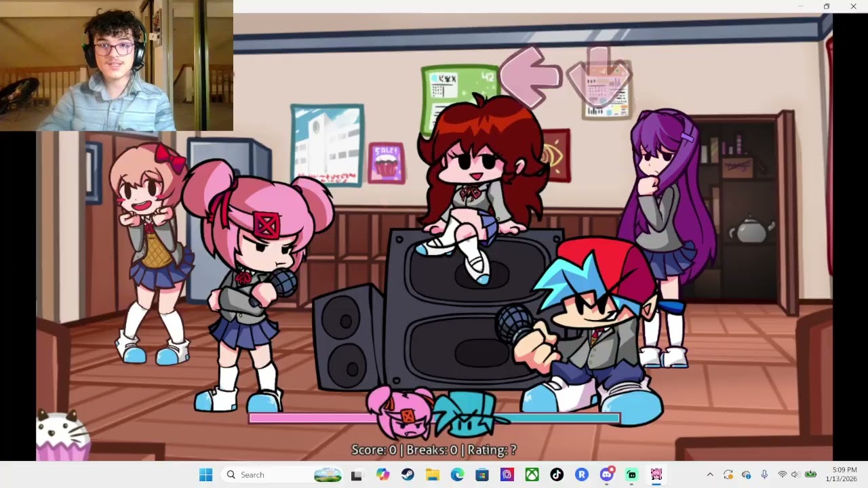Open Steam from the taskbar
This screenshot has width=868, height=488.
(408, 475)
